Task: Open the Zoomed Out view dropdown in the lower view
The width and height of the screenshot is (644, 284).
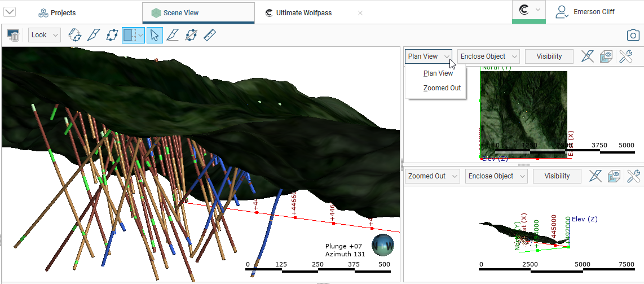Action: [431, 176]
